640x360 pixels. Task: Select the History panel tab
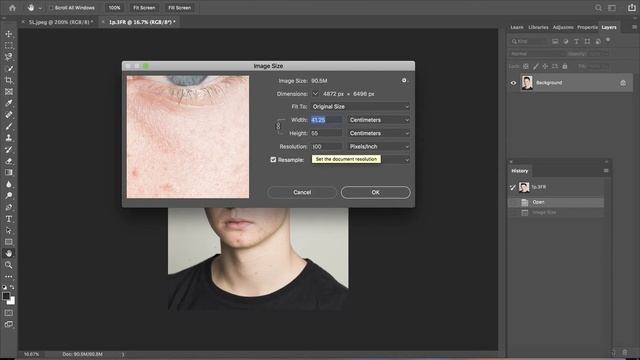click(x=520, y=171)
